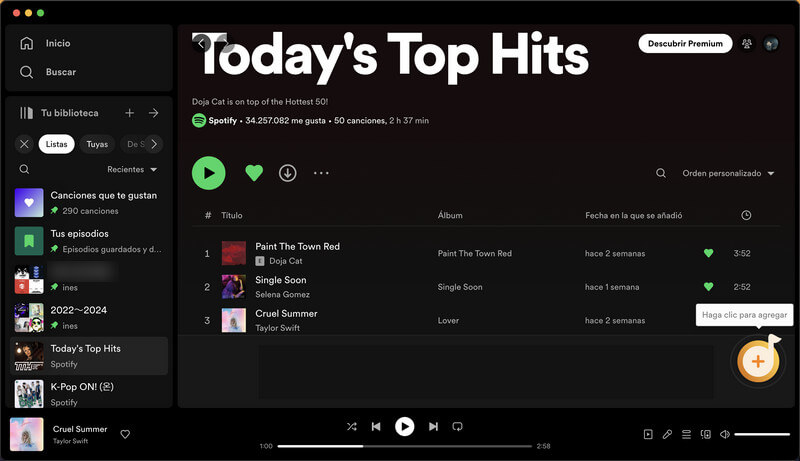
Task: Show lyrics with the microphone icon
Action: coord(667,434)
